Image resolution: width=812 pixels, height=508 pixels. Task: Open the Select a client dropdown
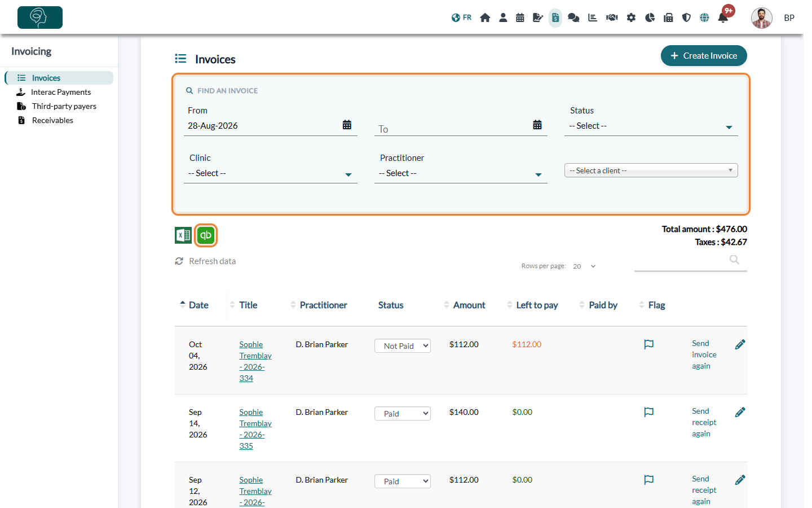pyautogui.click(x=651, y=170)
